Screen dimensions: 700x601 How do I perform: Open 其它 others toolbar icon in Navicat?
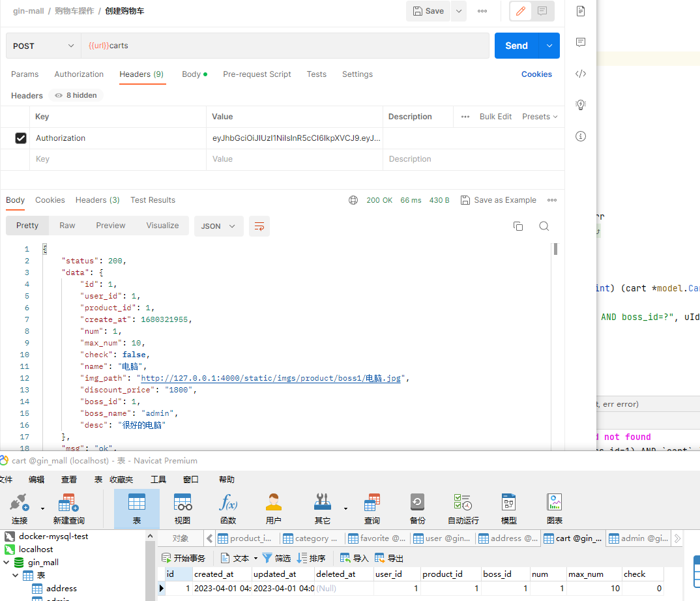coord(323,508)
